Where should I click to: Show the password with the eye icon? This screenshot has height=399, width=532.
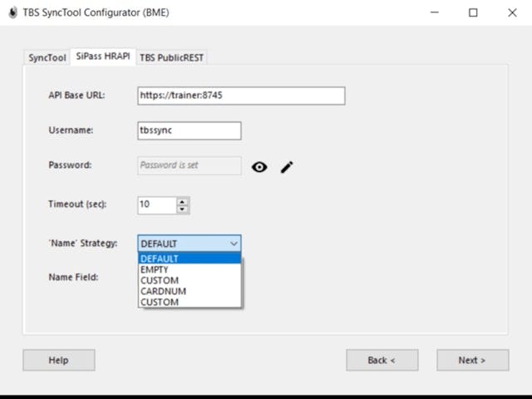coord(259,167)
